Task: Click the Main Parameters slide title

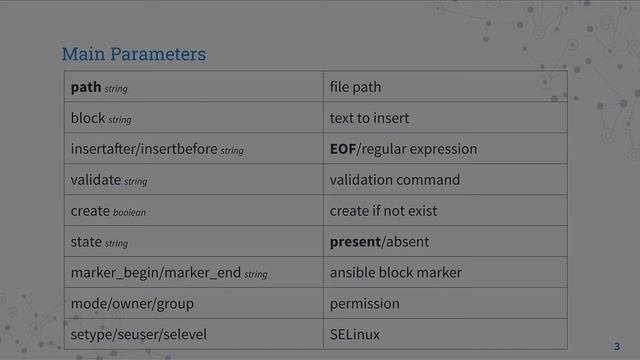Action: [134, 54]
